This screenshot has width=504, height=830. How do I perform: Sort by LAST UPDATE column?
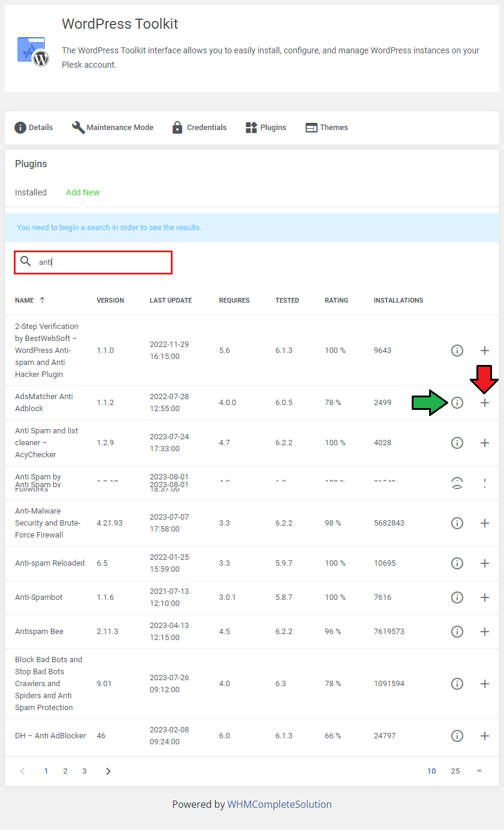(x=171, y=300)
